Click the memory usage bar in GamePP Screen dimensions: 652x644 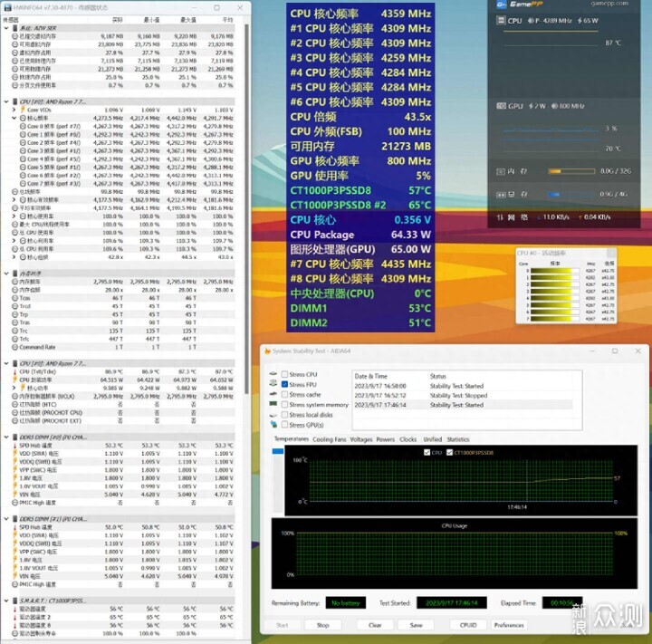point(571,171)
